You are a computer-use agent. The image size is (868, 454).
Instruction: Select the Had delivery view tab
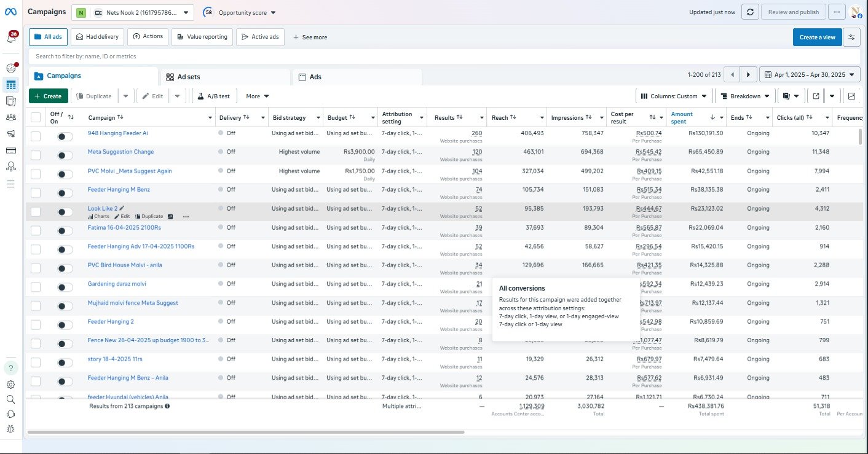point(97,37)
